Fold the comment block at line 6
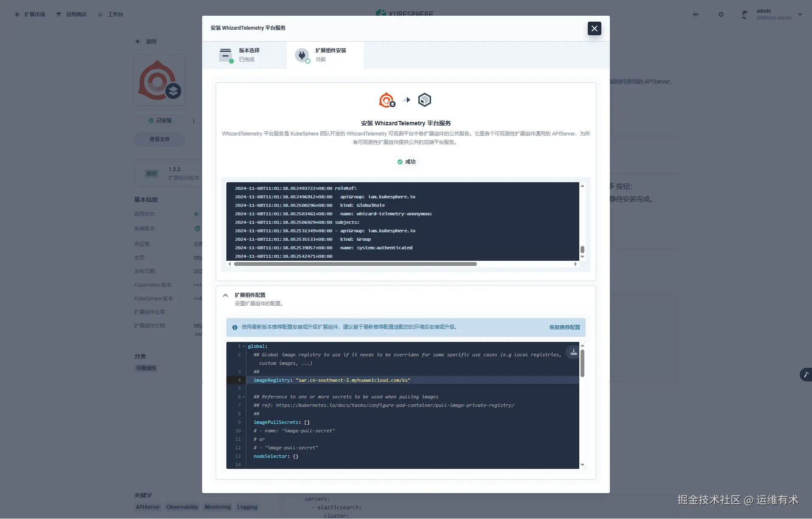This screenshot has height=519, width=812. (x=244, y=397)
